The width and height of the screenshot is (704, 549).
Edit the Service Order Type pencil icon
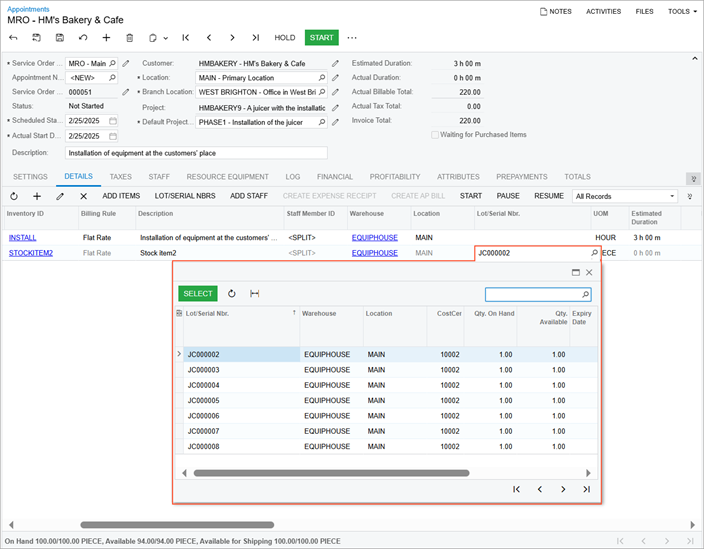126,64
